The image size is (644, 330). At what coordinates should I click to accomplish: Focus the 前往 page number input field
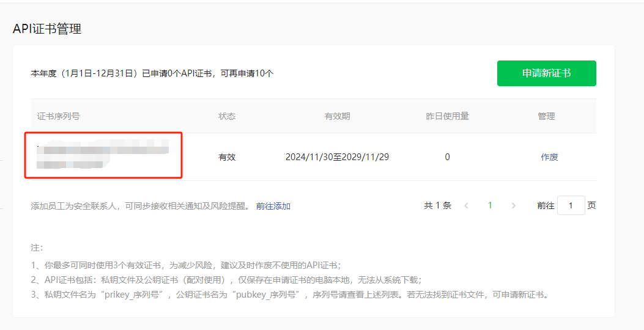click(x=571, y=205)
